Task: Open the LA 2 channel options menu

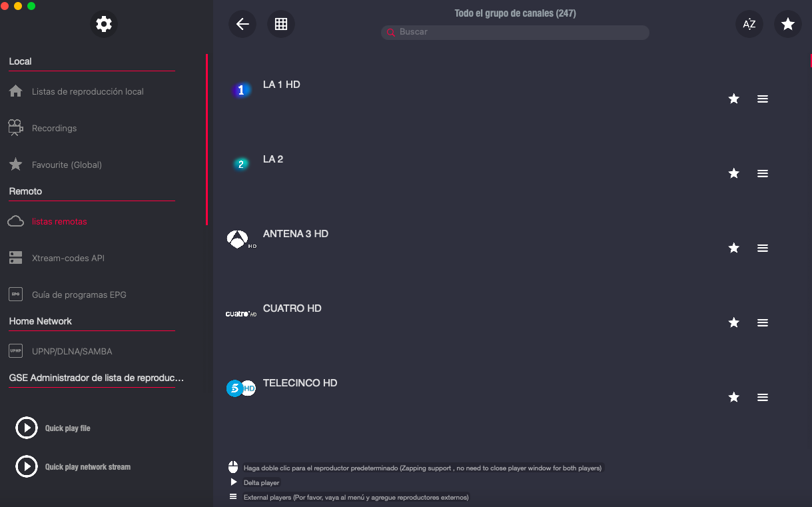Action: point(763,173)
